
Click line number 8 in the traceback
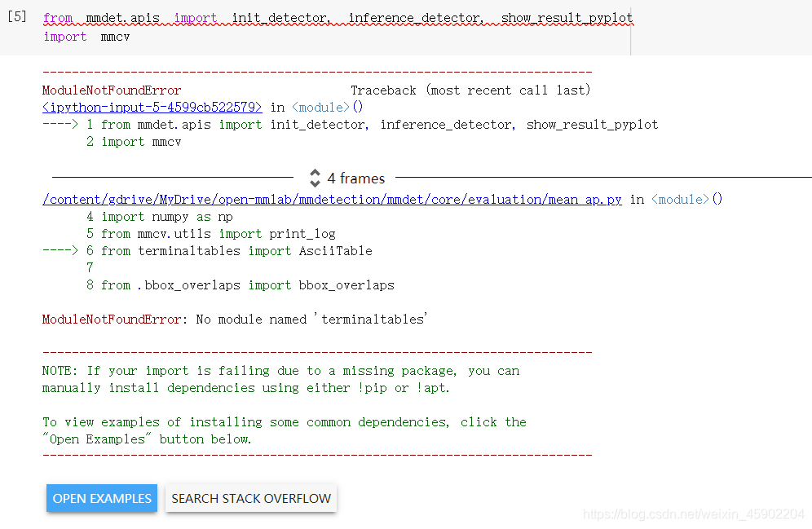(90, 284)
